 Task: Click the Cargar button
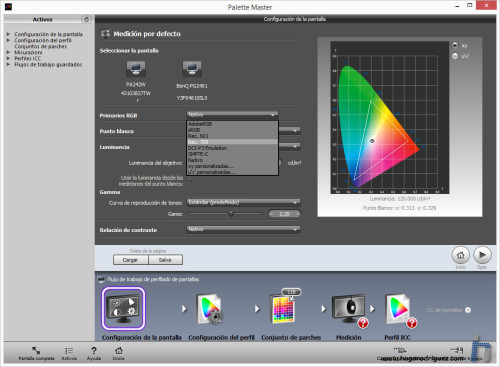click(130, 260)
